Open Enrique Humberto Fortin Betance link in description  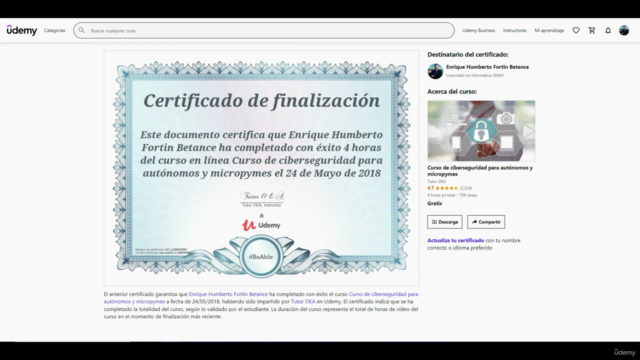(228, 294)
